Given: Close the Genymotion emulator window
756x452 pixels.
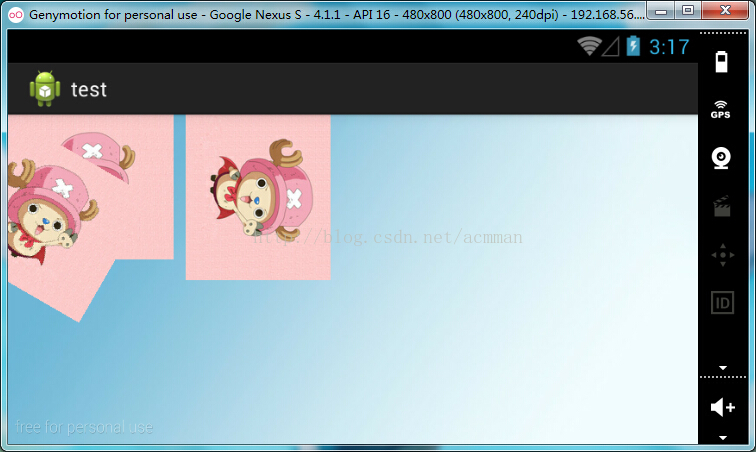Looking at the screenshot, I should [x=725, y=11].
